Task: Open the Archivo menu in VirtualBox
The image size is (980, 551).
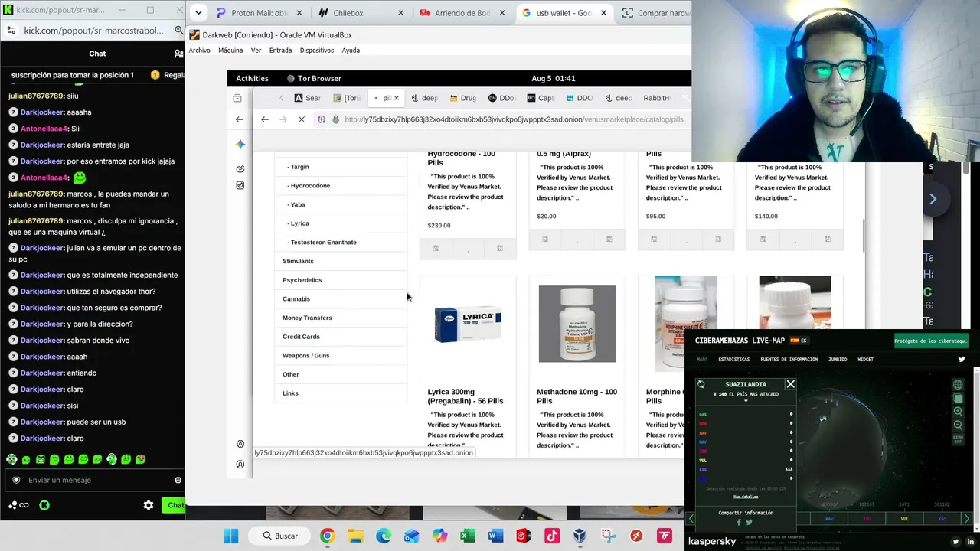Action: coord(199,51)
